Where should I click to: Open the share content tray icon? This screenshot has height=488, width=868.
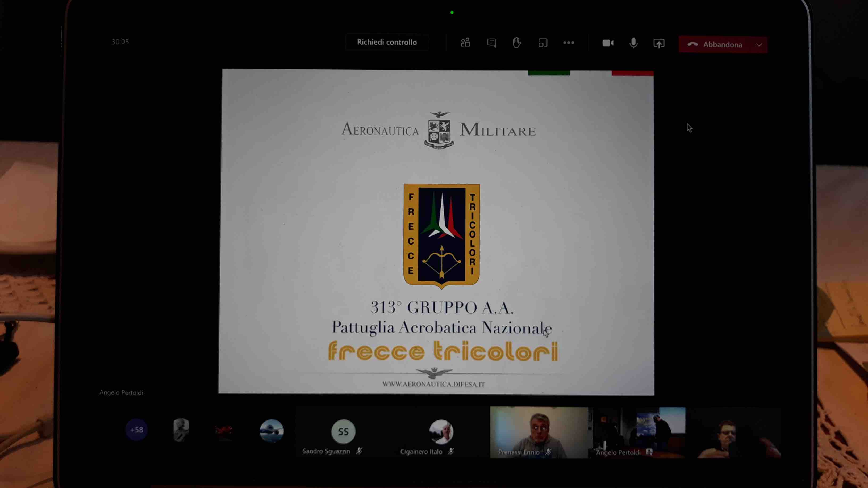pyautogui.click(x=659, y=43)
